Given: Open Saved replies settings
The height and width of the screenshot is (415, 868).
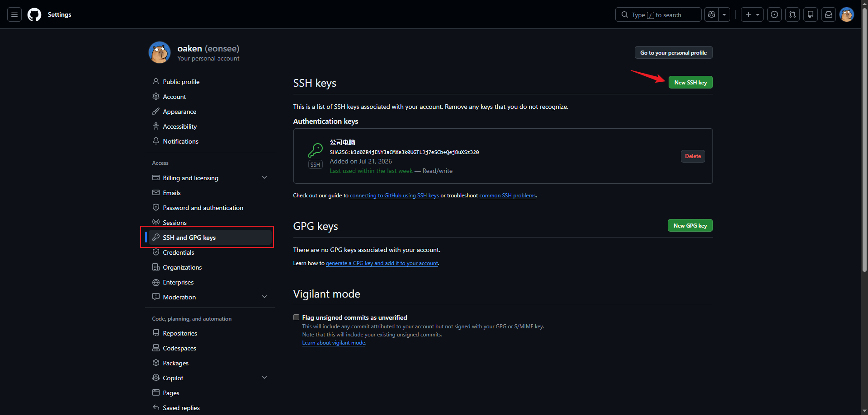Looking at the screenshot, I should [x=210, y=408].
